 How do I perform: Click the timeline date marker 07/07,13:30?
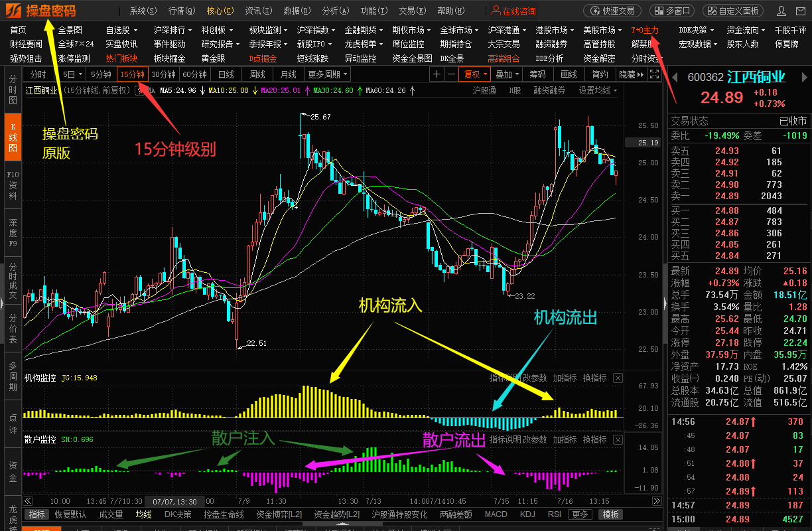tap(175, 501)
